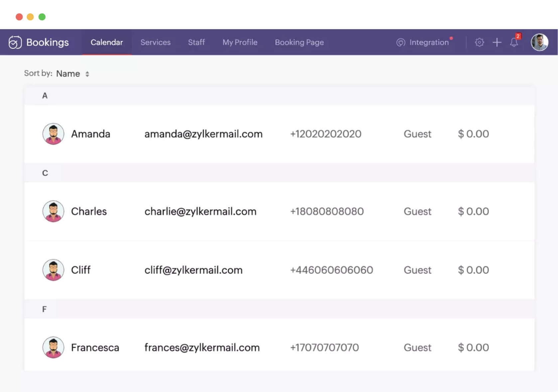Expand the section header A

coord(45,96)
